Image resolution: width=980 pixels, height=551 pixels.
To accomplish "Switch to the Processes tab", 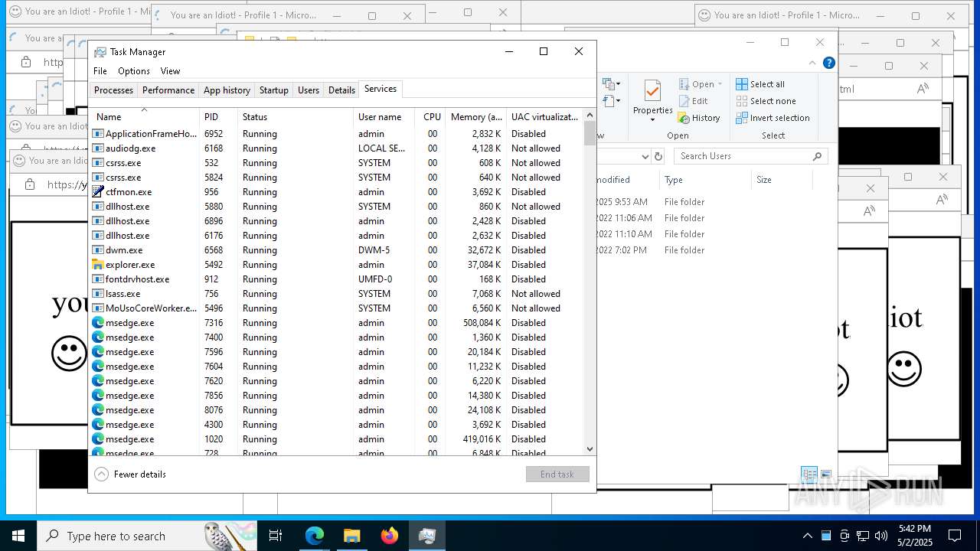I will (113, 90).
